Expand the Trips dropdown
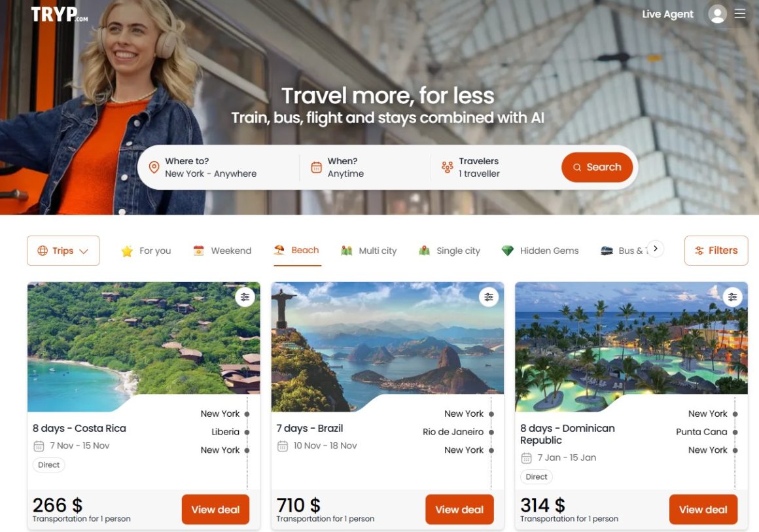 point(63,251)
